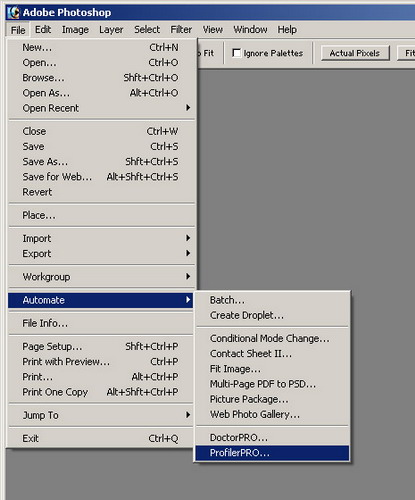Click the Adobe Photoshop title bar icon

click(x=13, y=12)
